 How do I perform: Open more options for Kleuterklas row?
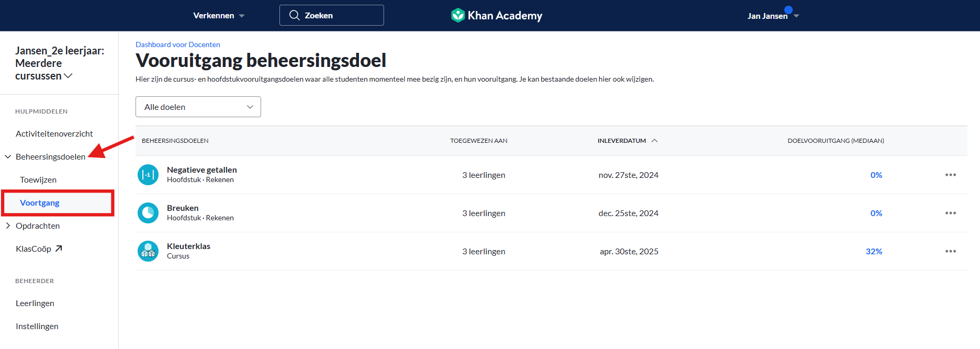(951, 251)
